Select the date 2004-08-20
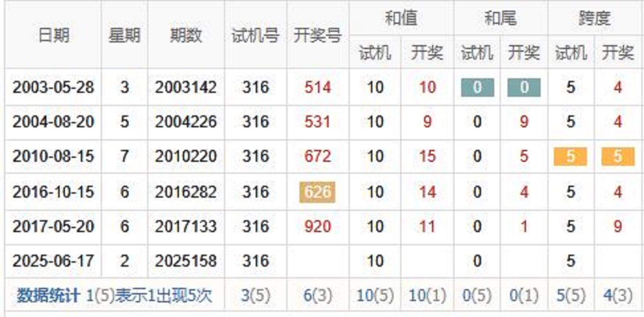 pos(53,122)
